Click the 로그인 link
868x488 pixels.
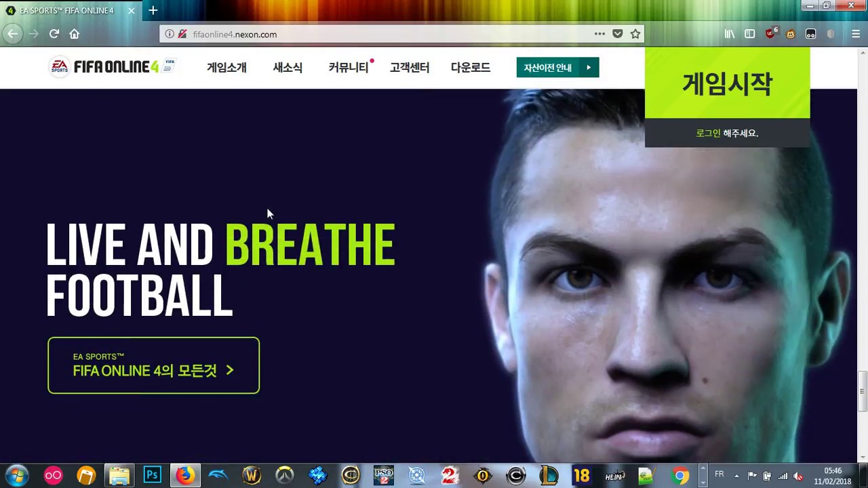click(708, 134)
